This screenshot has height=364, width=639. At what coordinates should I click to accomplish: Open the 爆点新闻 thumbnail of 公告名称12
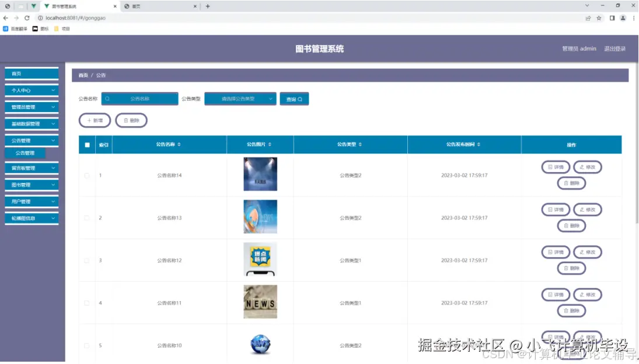tap(260, 260)
